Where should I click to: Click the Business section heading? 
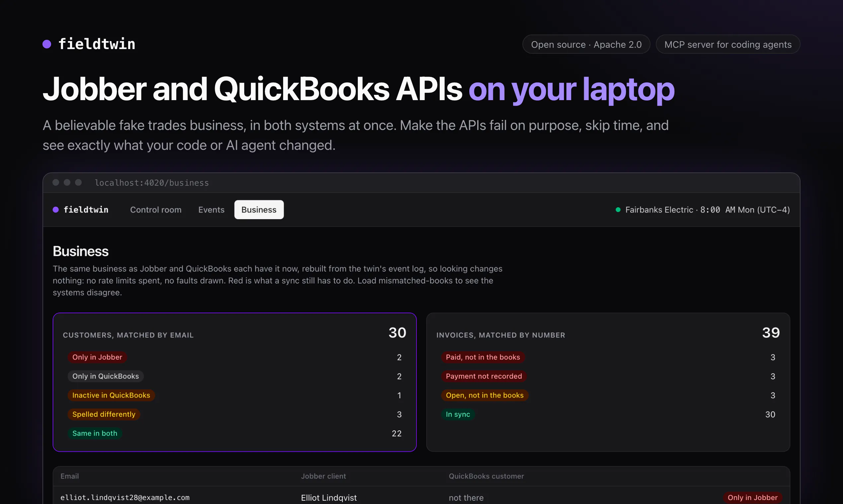[81, 251]
